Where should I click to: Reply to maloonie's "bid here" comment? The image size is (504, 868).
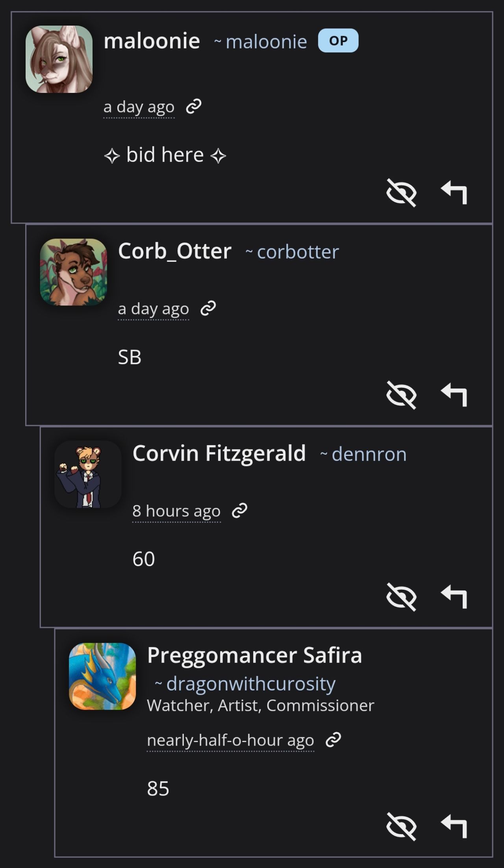(454, 192)
